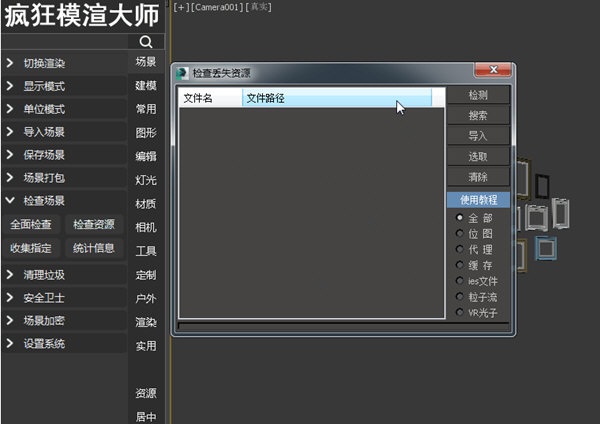Expand the 设置系统 section
Image resolution: width=600 pixels, height=424 pixels.
(x=64, y=344)
